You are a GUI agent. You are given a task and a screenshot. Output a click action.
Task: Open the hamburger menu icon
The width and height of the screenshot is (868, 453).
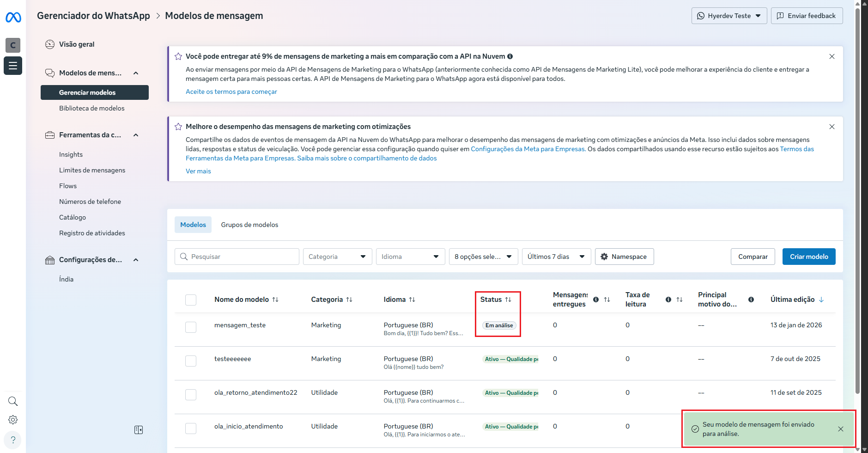click(x=13, y=66)
